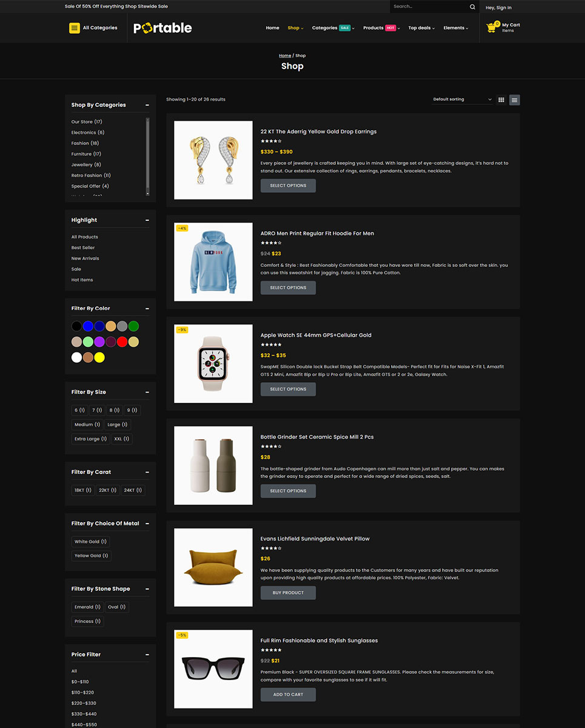Click the search magnifier icon

tap(472, 7)
